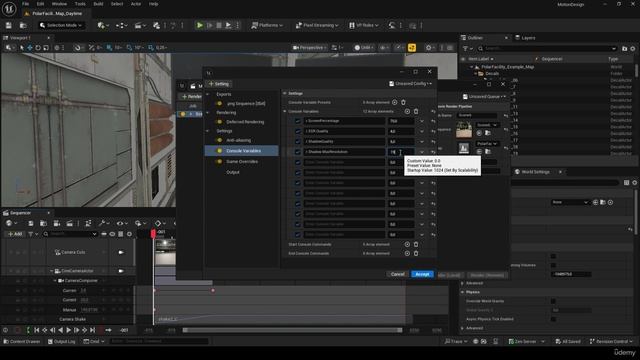
Task: Click the Shadow.MaxResolution value input field
Action: click(x=400, y=152)
